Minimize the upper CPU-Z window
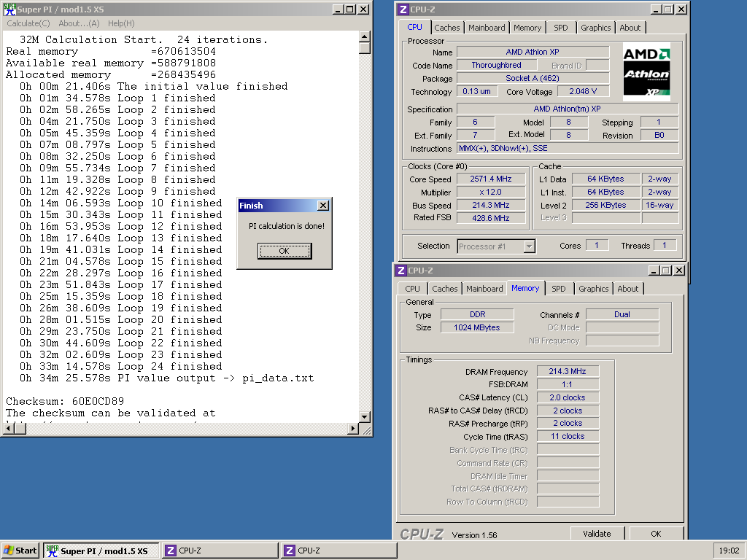Viewport: 747px width, 560px height. pyautogui.click(x=656, y=9)
